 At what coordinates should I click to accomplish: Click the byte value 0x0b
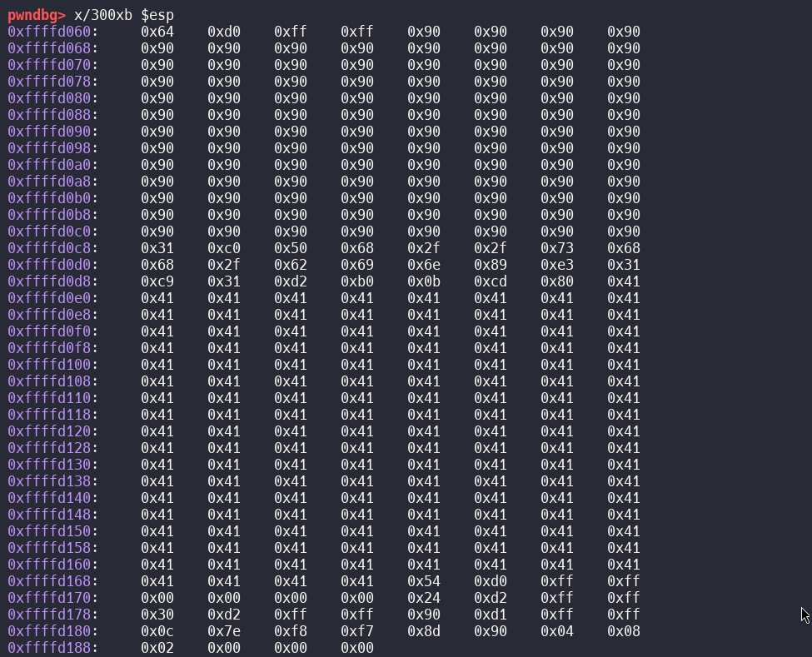click(x=424, y=281)
